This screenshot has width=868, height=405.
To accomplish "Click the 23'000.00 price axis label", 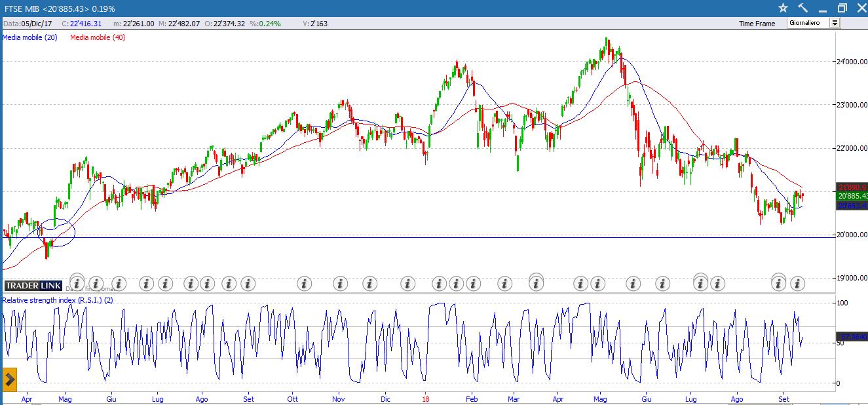I will (x=852, y=105).
